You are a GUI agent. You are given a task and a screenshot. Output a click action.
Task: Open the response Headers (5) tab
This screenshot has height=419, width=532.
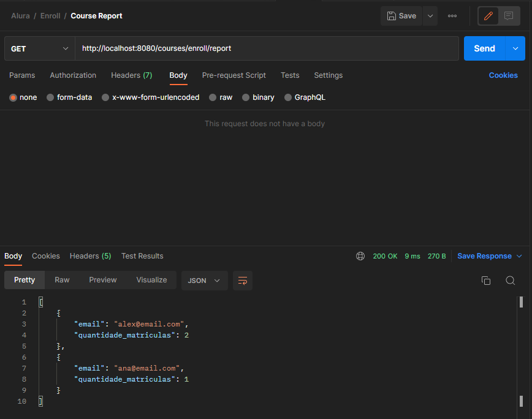(x=90, y=256)
